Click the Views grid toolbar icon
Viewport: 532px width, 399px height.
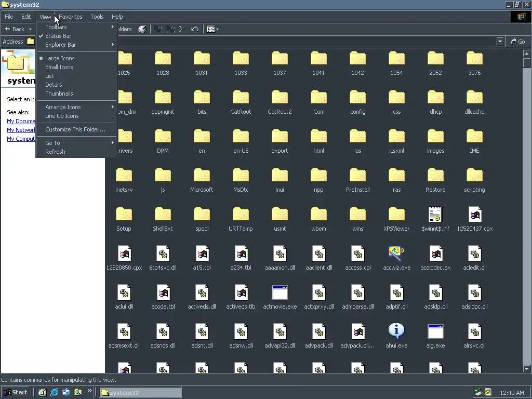211,29
